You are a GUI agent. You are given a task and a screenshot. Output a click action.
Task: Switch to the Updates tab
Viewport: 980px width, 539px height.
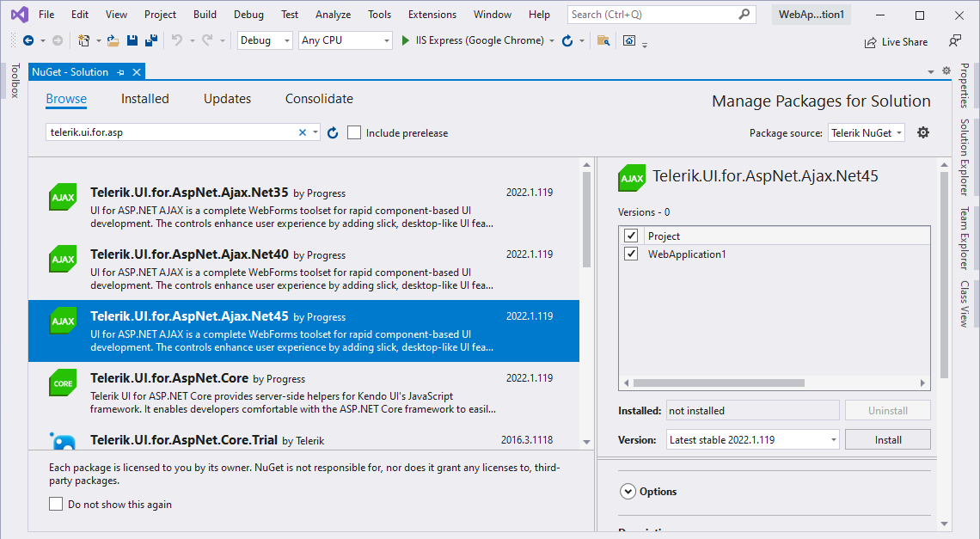226,99
